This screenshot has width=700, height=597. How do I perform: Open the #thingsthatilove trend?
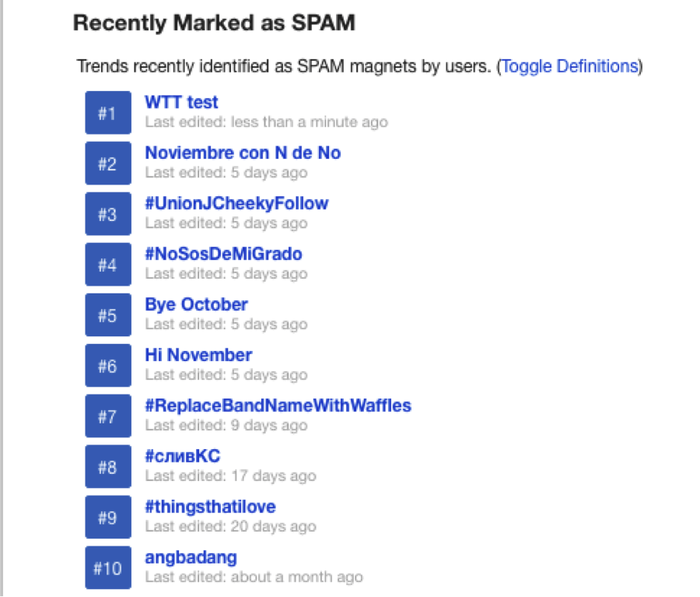[210, 507]
